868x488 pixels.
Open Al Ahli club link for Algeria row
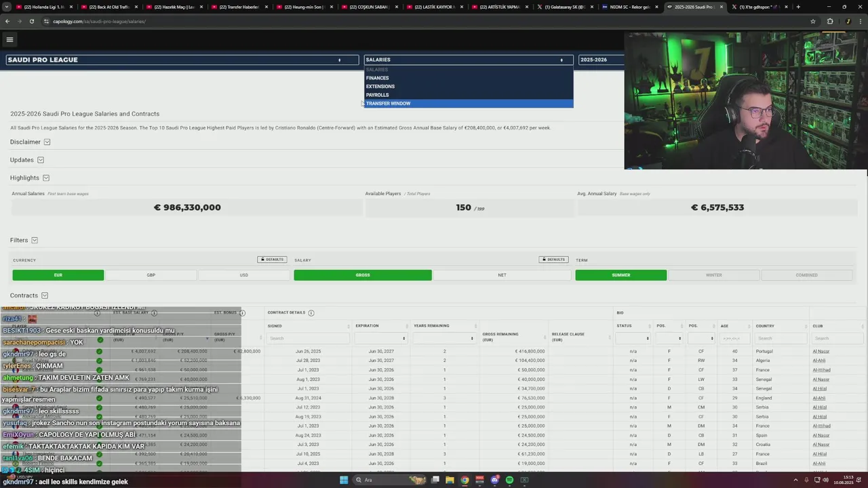[x=820, y=361]
